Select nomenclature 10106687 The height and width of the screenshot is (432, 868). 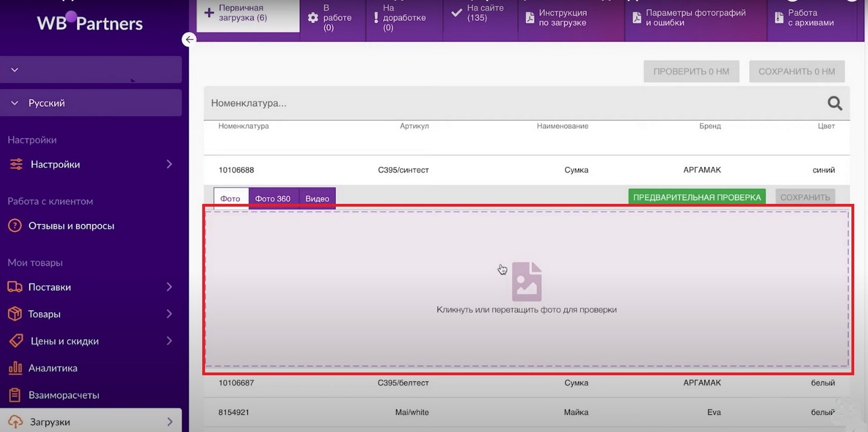click(236, 383)
